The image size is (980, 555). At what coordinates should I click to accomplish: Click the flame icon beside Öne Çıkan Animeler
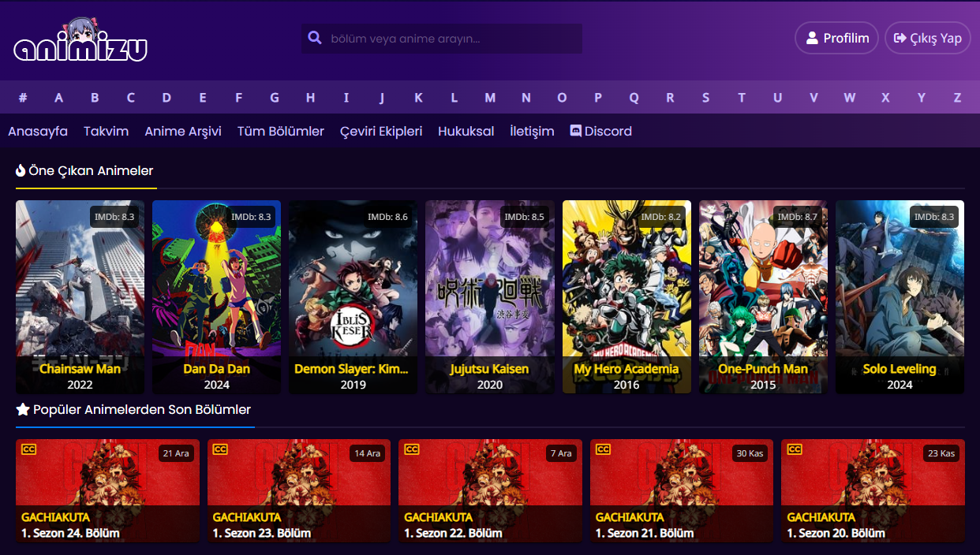pos(21,170)
